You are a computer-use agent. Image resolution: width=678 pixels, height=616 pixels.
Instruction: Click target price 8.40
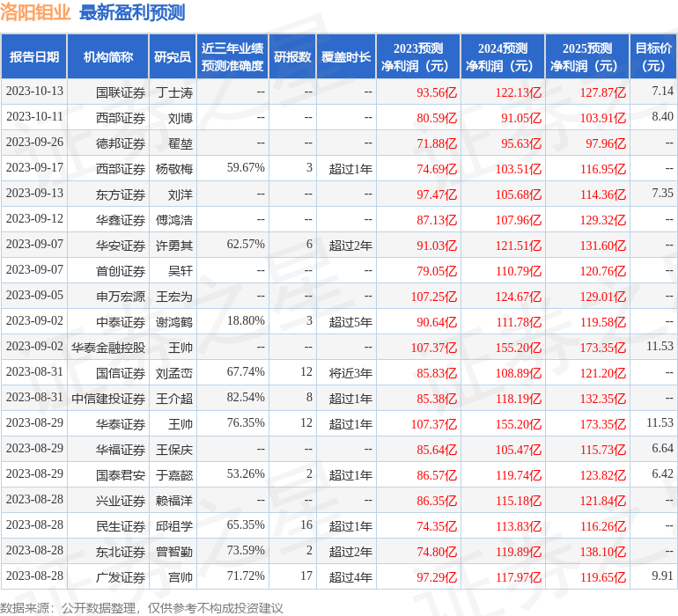click(662, 117)
